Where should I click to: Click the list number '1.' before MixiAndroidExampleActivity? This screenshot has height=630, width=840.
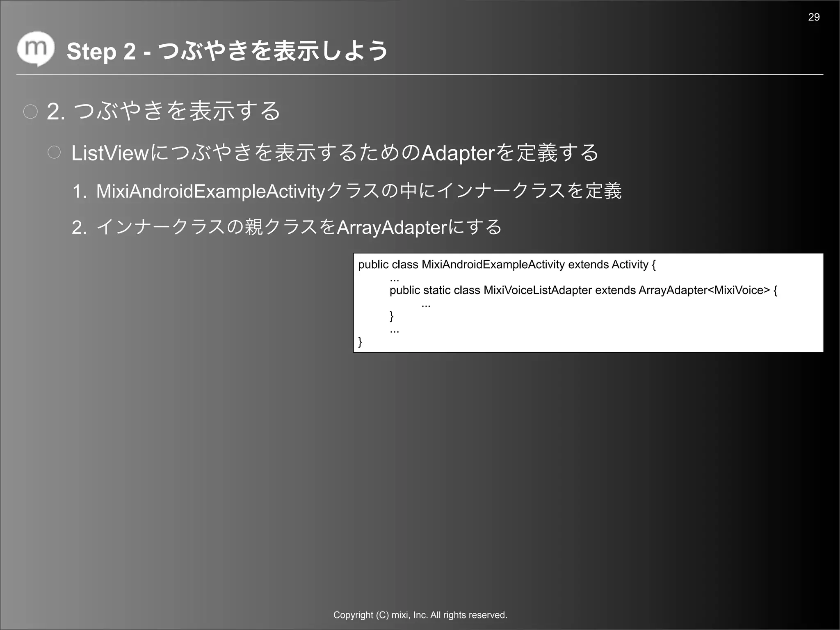coord(79,192)
